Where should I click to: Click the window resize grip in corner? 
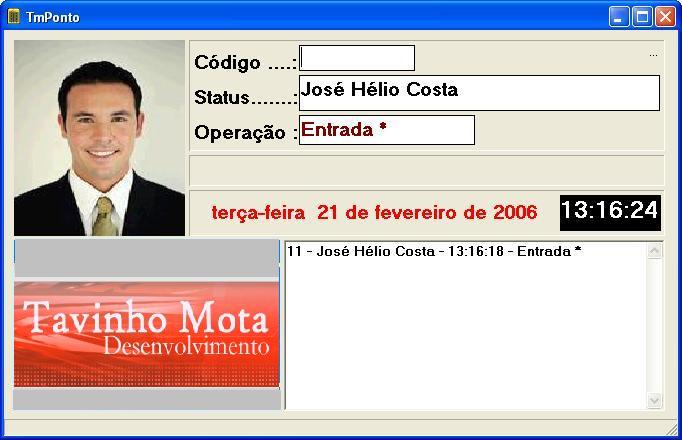672,430
